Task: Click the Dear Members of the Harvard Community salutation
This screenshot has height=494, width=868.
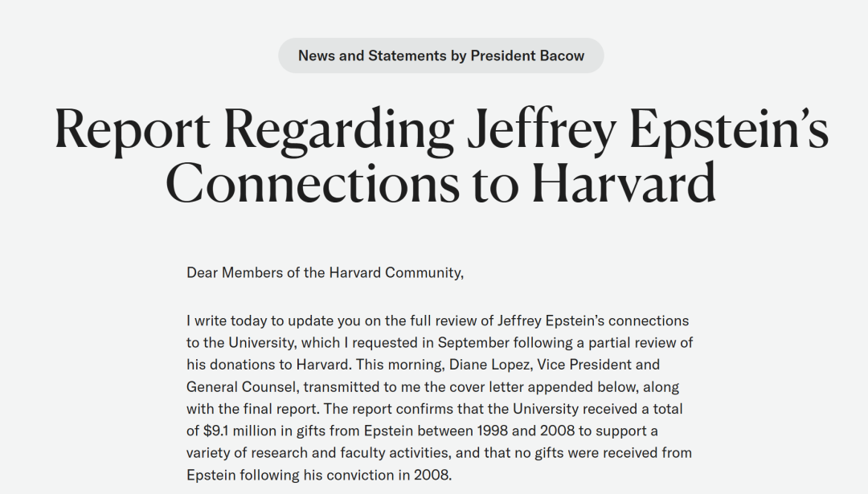Action: click(x=325, y=272)
